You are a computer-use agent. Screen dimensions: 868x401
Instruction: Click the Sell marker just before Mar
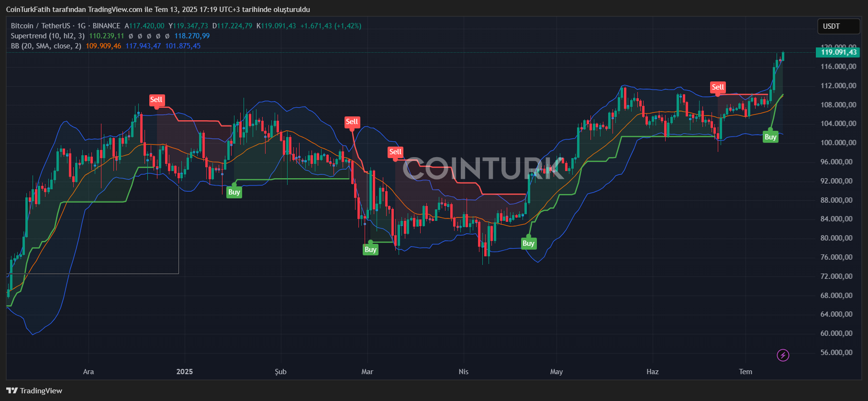point(352,122)
